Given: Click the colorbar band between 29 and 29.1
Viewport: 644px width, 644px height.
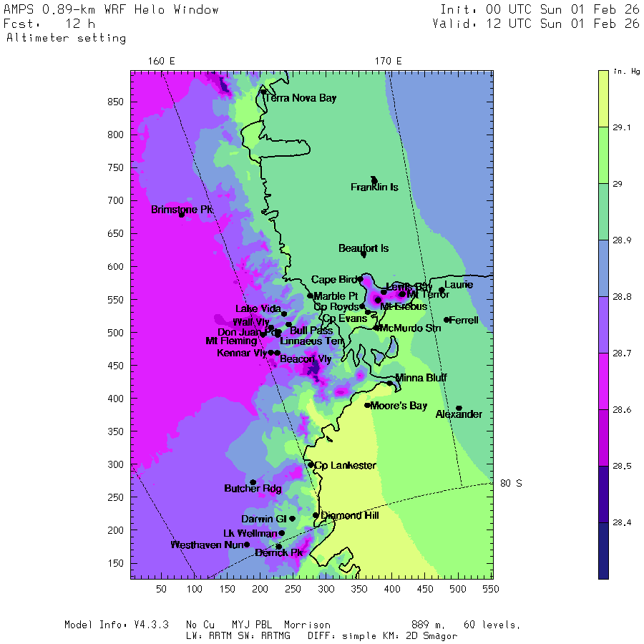Looking at the screenshot, I should [603, 155].
